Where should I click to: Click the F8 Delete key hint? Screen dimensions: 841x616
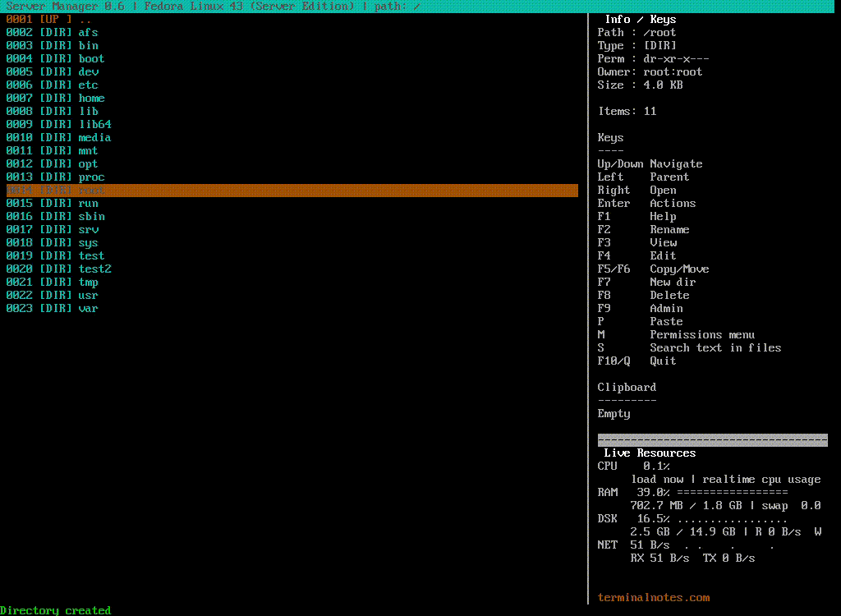pyautogui.click(x=643, y=296)
